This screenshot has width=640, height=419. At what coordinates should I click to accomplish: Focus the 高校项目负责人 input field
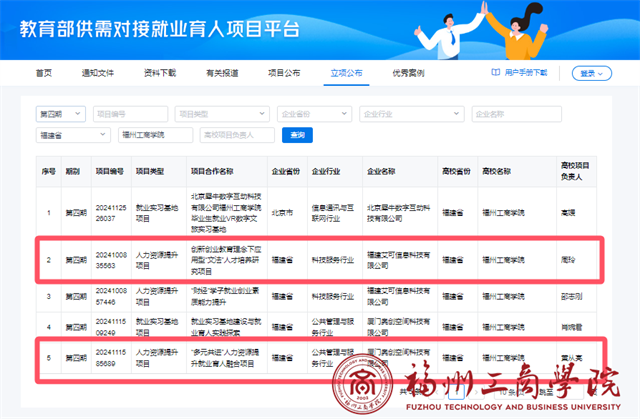[x=237, y=135]
